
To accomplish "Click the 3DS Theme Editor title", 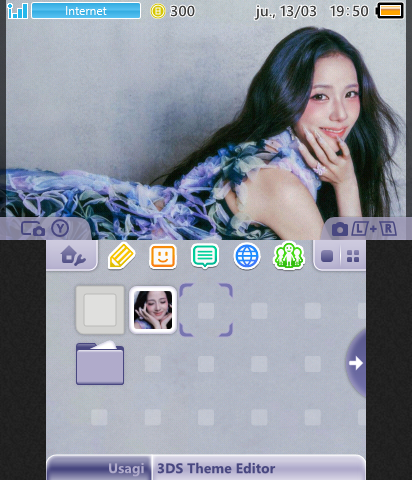I will (x=216, y=468).
